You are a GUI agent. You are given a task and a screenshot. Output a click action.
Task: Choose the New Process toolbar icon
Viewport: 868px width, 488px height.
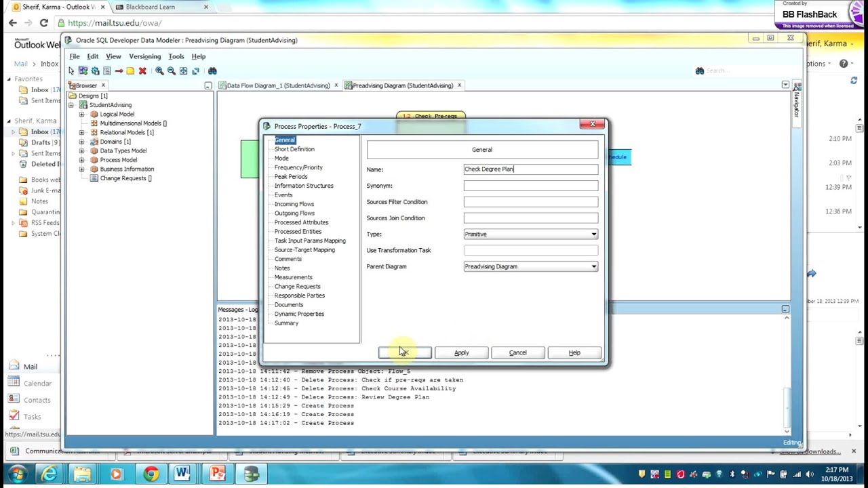coord(83,70)
